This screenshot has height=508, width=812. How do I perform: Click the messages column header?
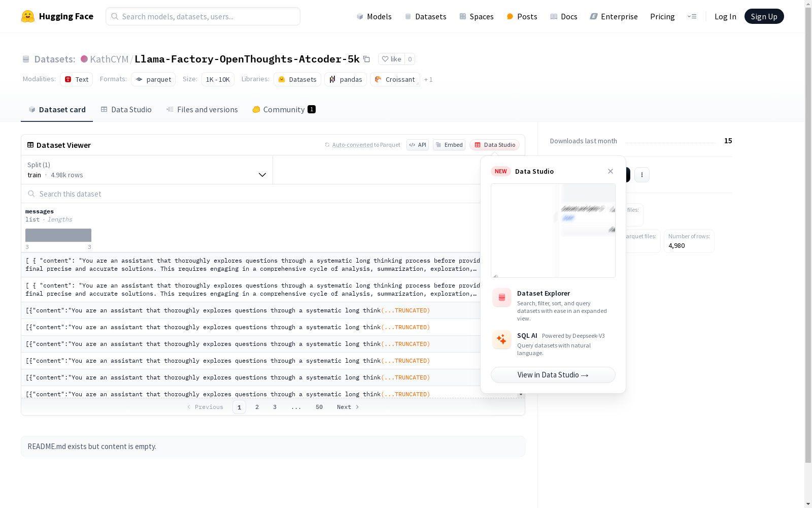point(40,211)
